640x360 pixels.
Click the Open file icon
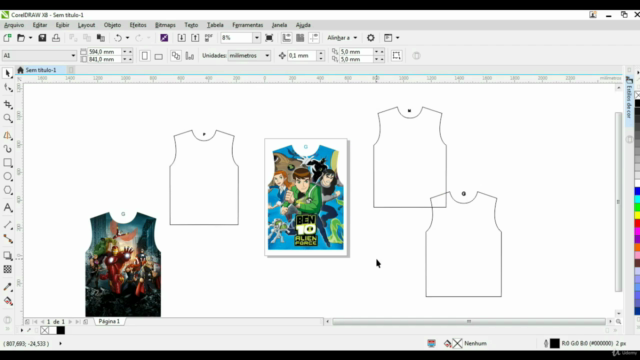click(x=21, y=38)
